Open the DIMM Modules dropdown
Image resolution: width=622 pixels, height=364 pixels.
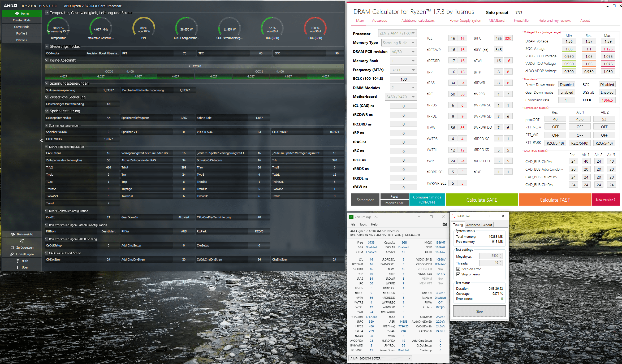click(403, 88)
